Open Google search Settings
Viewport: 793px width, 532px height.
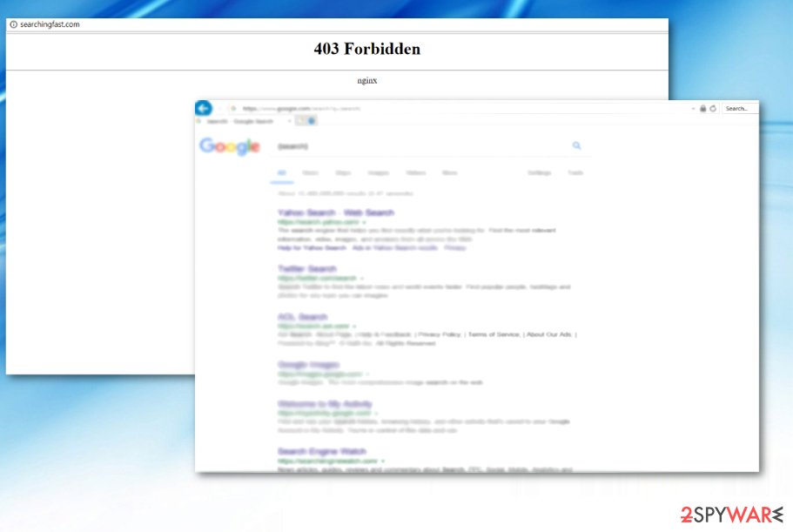point(539,173)
